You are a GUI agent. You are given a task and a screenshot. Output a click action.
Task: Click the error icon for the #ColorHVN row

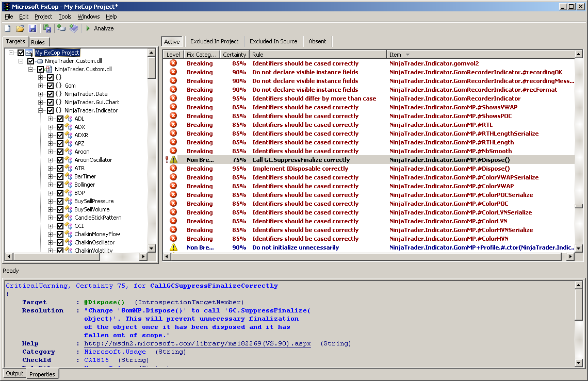tap(173, 239)
